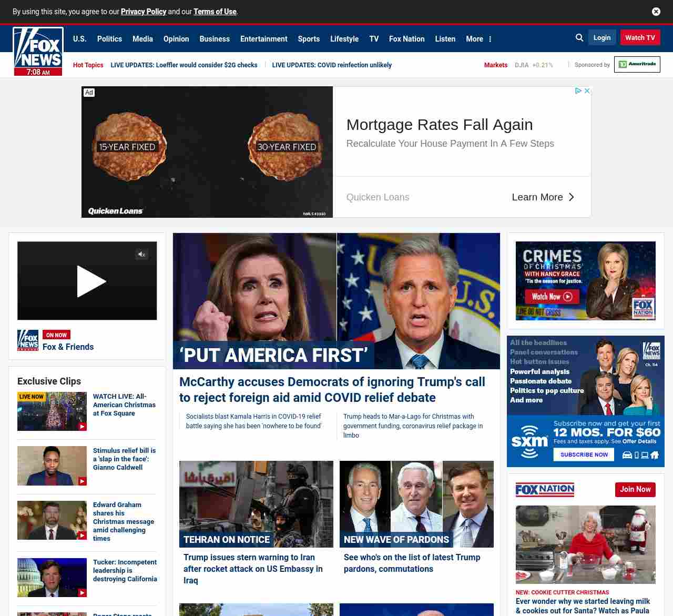Open the Privacy Policy link
The height and width of the screenshot is (616, 673).
tap(143, 12)
